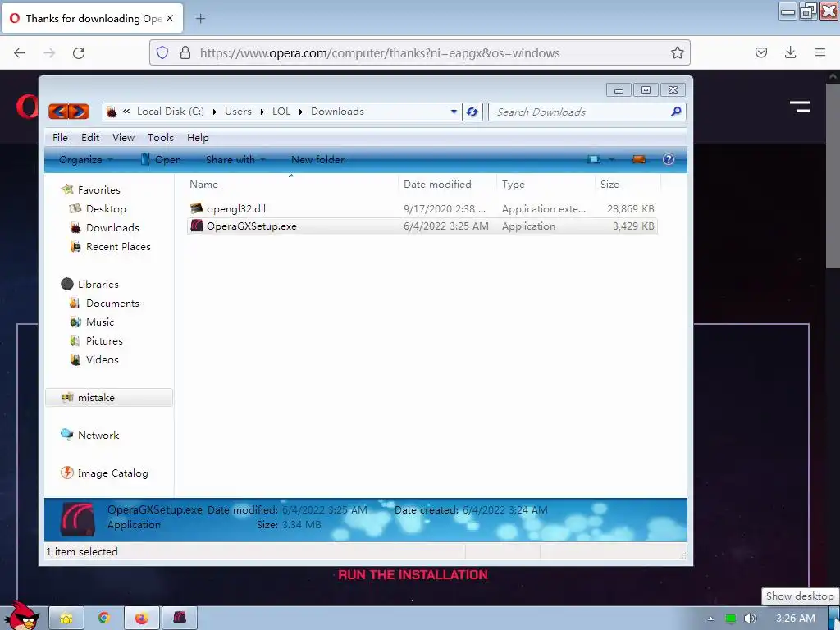This screenshot has height=630, width=840.
Task: Click the OperaGXSetup.exe file icon
Action: pos(197,226)
